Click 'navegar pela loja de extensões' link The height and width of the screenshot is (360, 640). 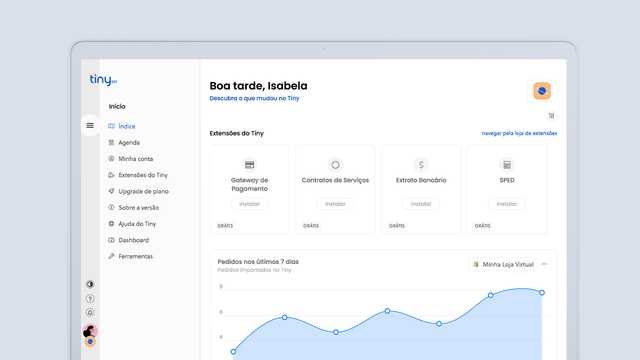(519, 133)
